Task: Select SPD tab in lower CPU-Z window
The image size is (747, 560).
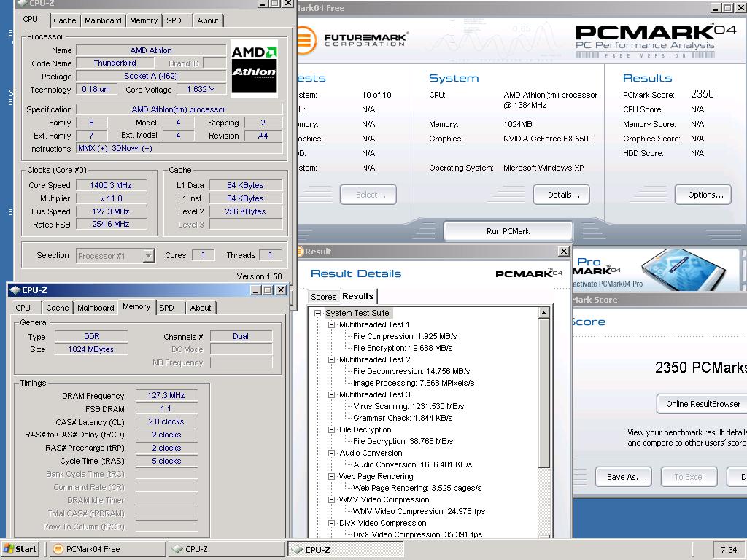Action: coord(167,308)
